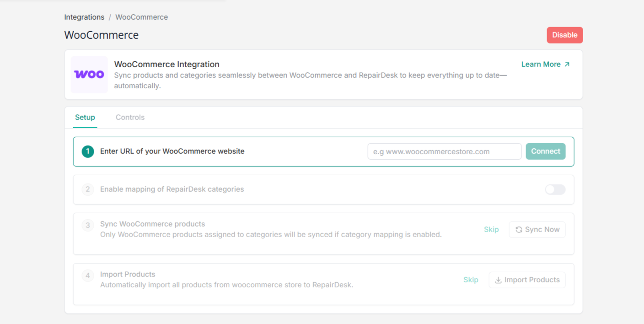Viewport: 644px width, 324px height.
Task: Switch to the Setup tab
Action: [85, 117]
